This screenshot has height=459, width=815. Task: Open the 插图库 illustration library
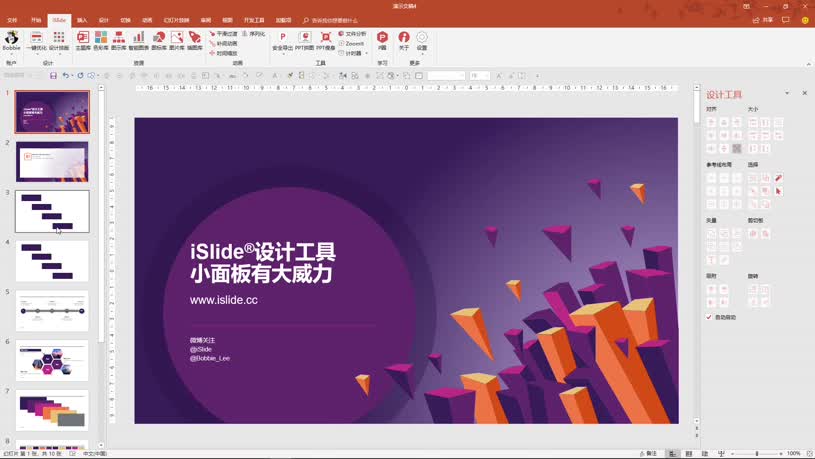point(195,41)
